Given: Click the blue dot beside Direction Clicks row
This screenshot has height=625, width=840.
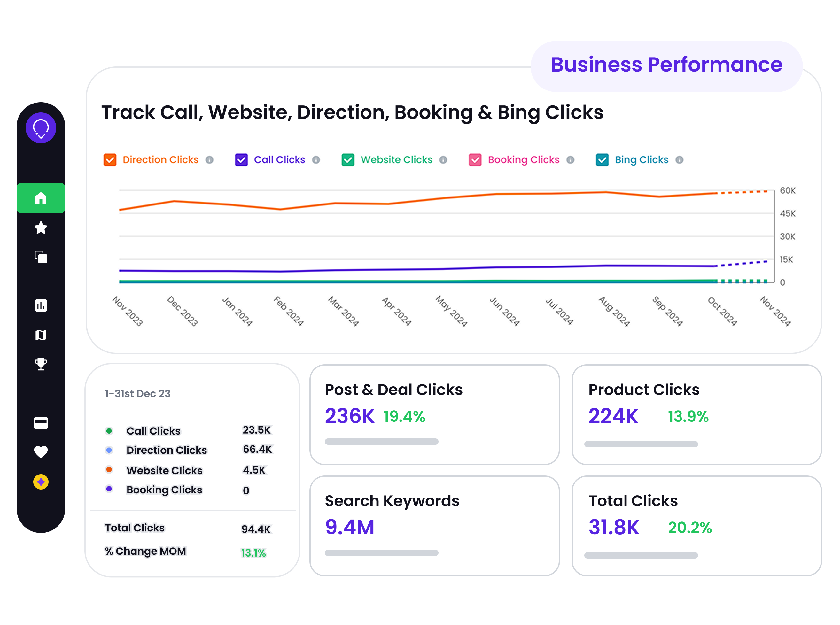Looking at the screenshot, I should 109,450.
